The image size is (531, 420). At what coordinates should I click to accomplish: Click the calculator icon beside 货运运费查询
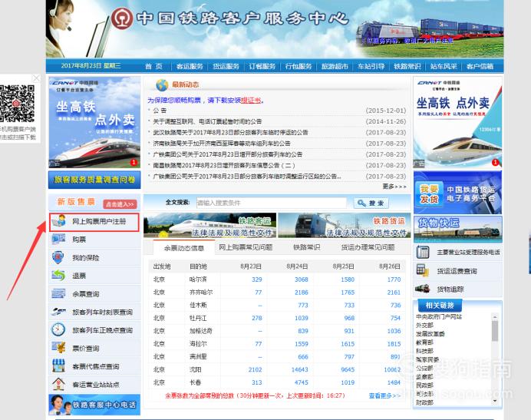(423, 270)
